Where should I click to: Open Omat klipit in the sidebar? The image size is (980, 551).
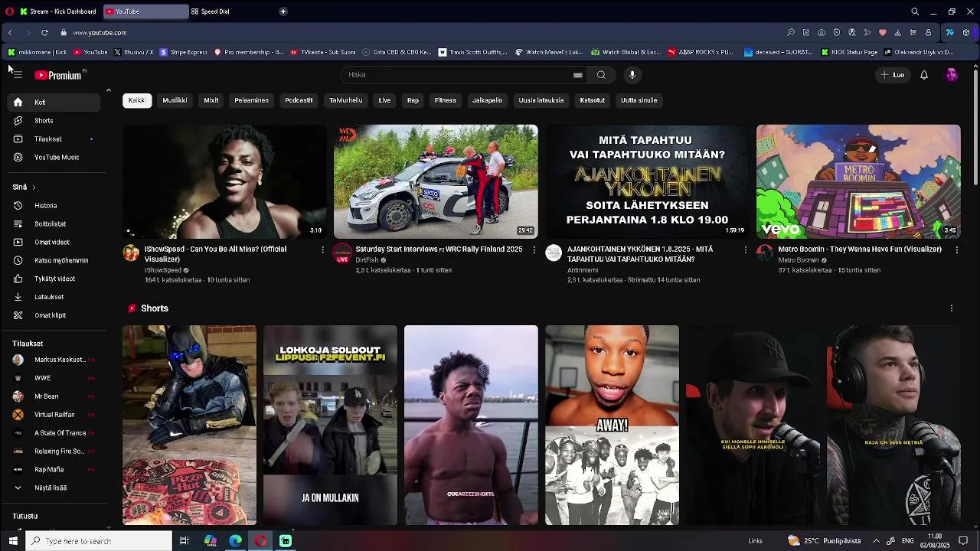tap(54, 315)
